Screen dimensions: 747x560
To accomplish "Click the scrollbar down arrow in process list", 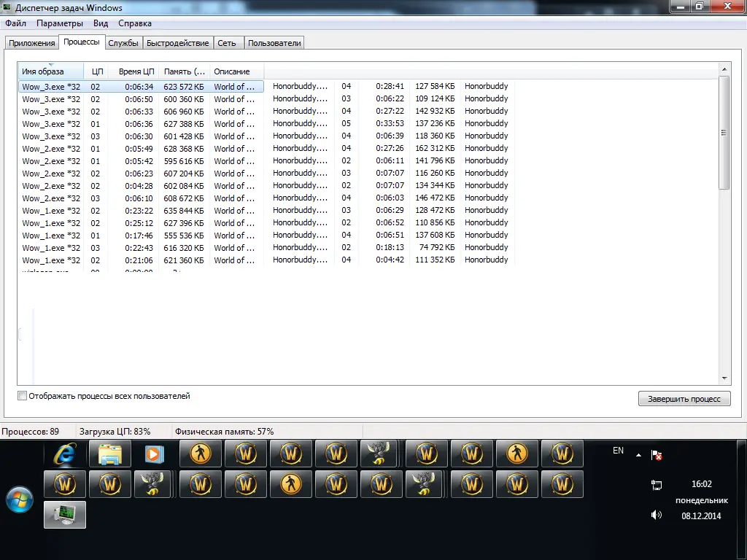I will click(x=724, y=378).
